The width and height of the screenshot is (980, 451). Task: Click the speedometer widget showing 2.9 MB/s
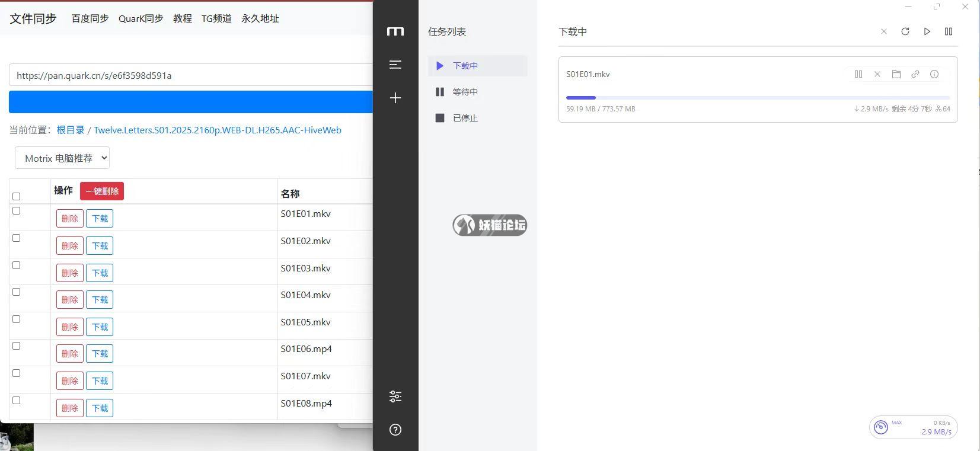click(914, 427)
